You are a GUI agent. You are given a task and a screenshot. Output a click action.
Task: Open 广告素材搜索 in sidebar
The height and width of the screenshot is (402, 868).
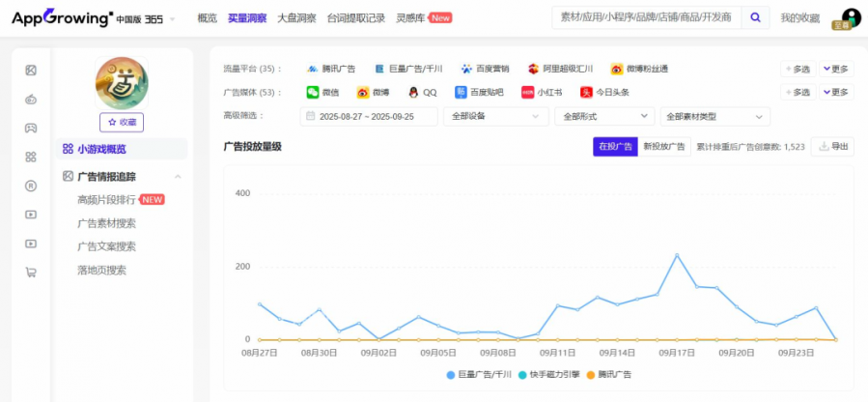pyautogui.click(x=106, y=223)
